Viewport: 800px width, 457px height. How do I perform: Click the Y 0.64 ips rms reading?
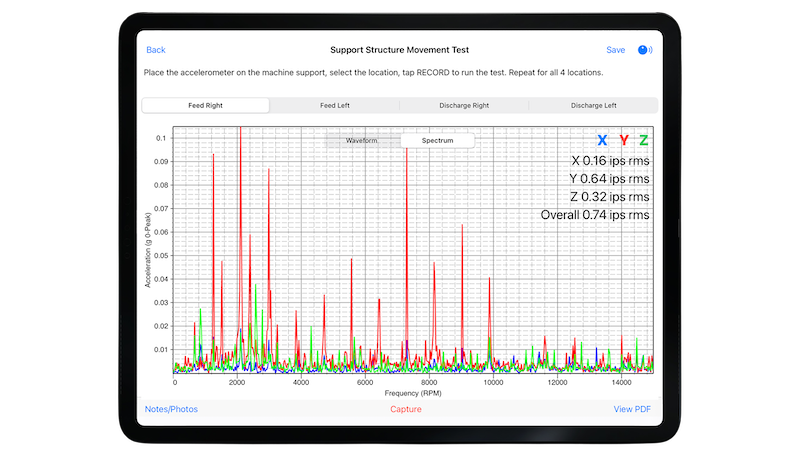point(609,179)
